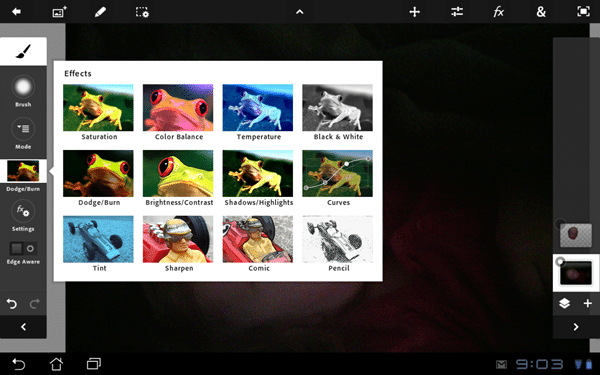The height and width of the screenshot is (375, 600).
Task: Add a new layer with plus
Action: pos(588,304)
